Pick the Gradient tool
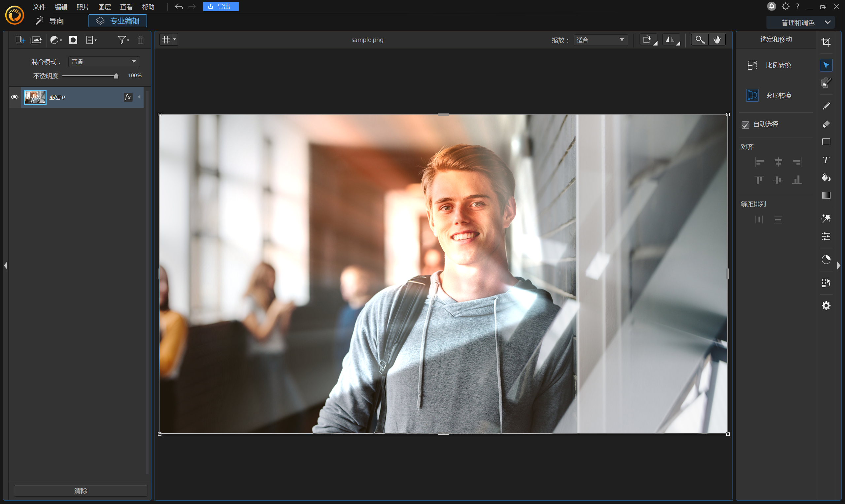 pos(826,195)
